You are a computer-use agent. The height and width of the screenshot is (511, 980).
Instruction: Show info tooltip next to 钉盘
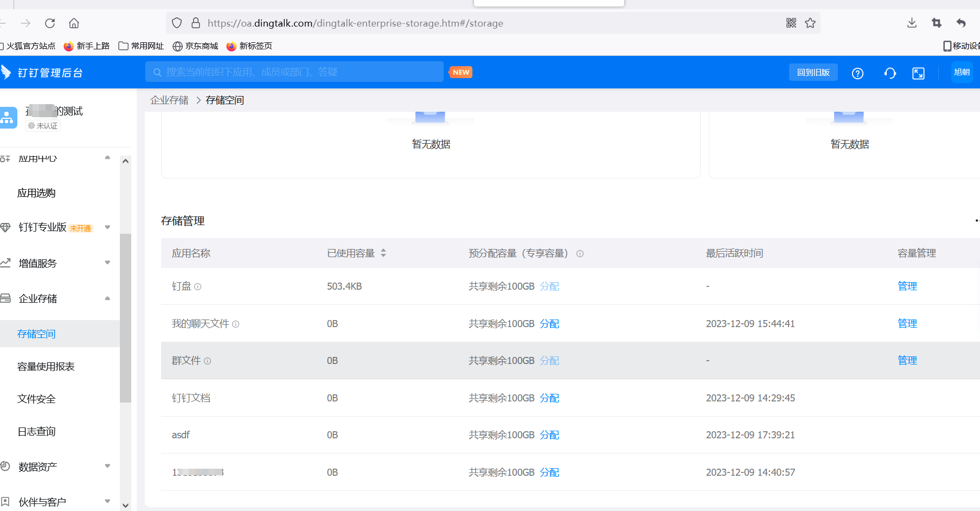198,287
